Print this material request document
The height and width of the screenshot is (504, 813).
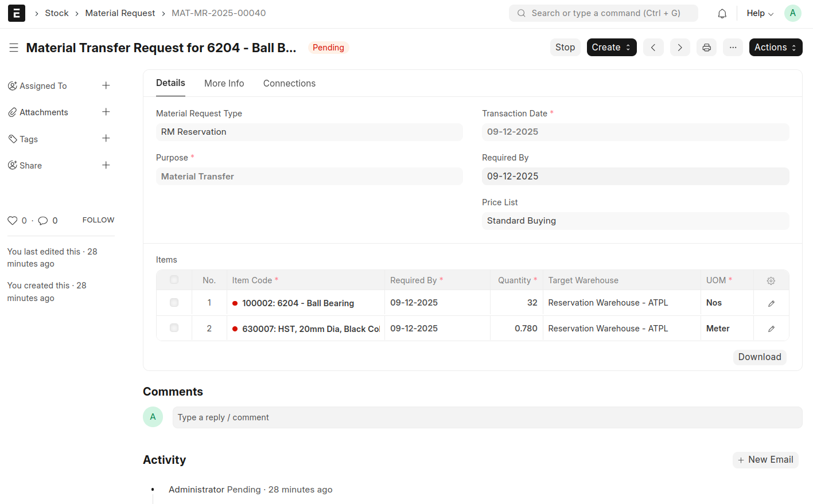coord(706,48)
